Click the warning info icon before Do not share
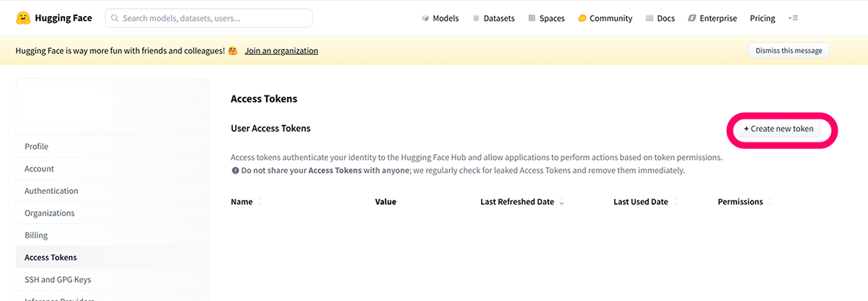Viewport: 868px width, 301px height. 235,171
